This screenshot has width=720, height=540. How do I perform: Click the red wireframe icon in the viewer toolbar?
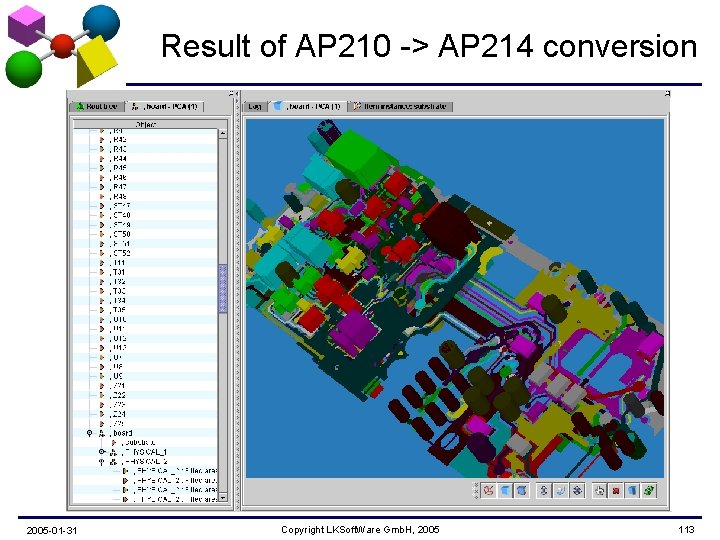[489, 490]
